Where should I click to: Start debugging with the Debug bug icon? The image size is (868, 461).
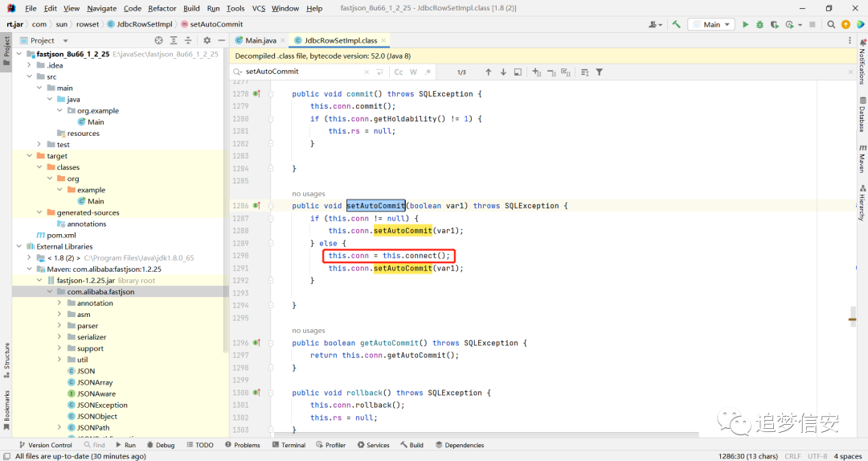tap(759, 24)
